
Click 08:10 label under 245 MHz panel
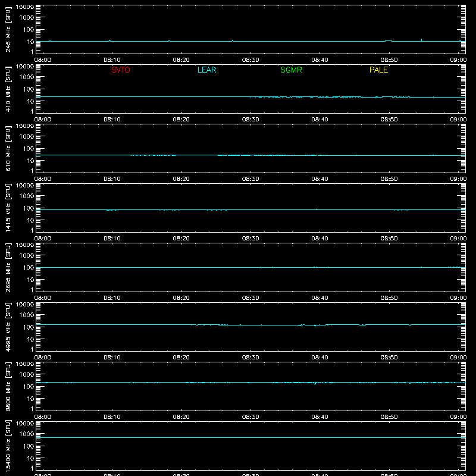[112, 60]
